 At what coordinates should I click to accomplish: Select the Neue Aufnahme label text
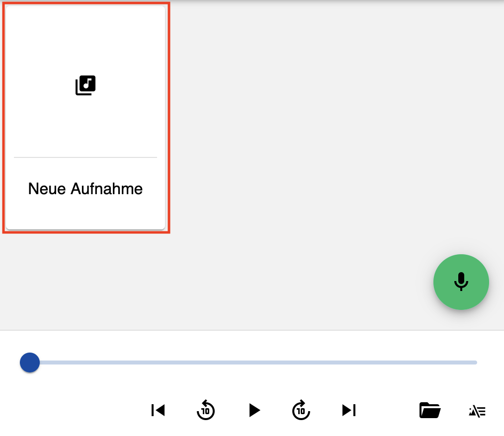tap(85, 189)
